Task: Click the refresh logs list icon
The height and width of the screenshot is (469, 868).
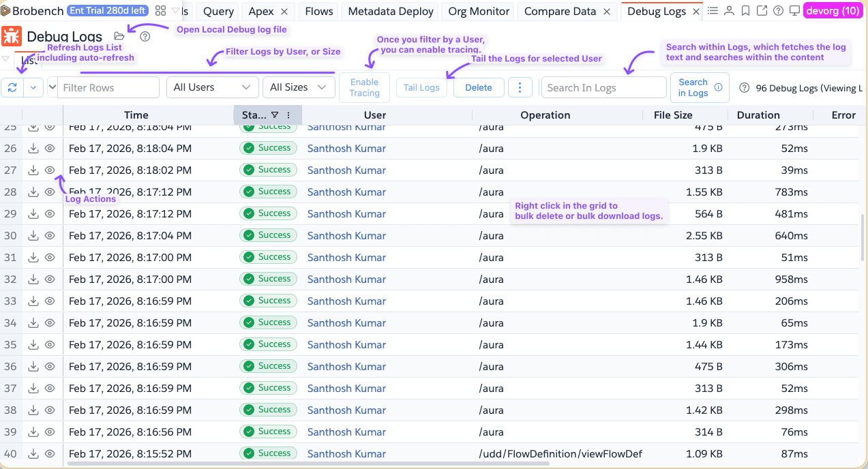Action: [x=13, y=87]
